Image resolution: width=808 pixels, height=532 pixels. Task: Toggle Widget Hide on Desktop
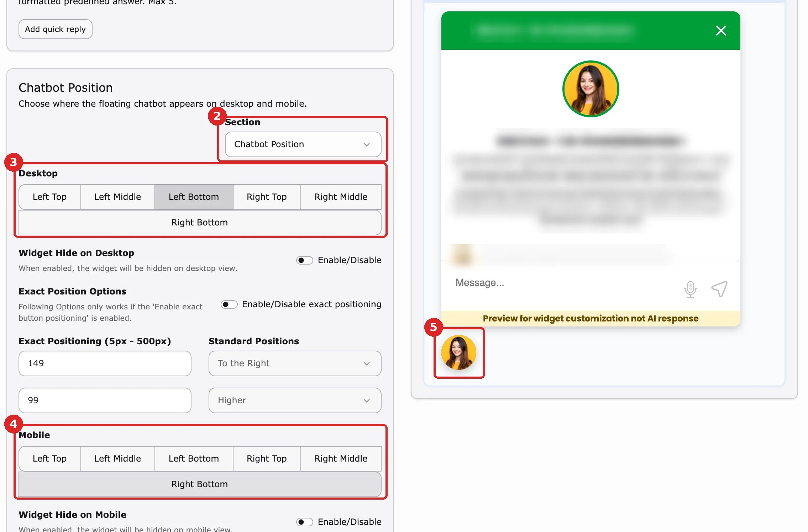[x=304, y=260]
